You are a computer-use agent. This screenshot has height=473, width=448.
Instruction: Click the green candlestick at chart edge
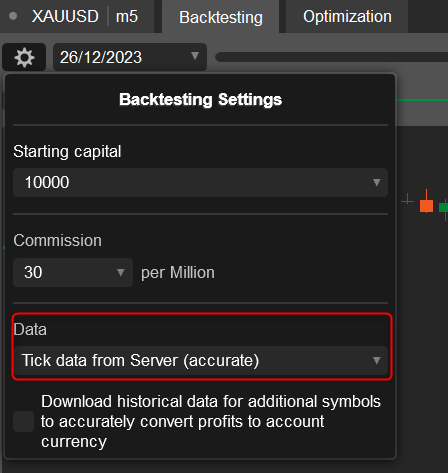coord(444,209)
